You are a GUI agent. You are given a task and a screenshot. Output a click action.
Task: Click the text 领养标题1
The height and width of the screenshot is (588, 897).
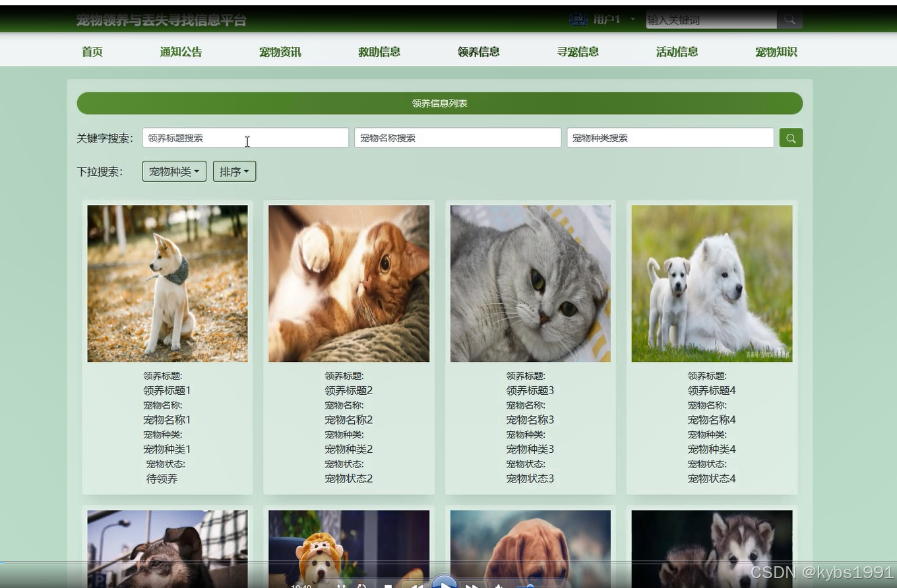click(x=167, y=390)
